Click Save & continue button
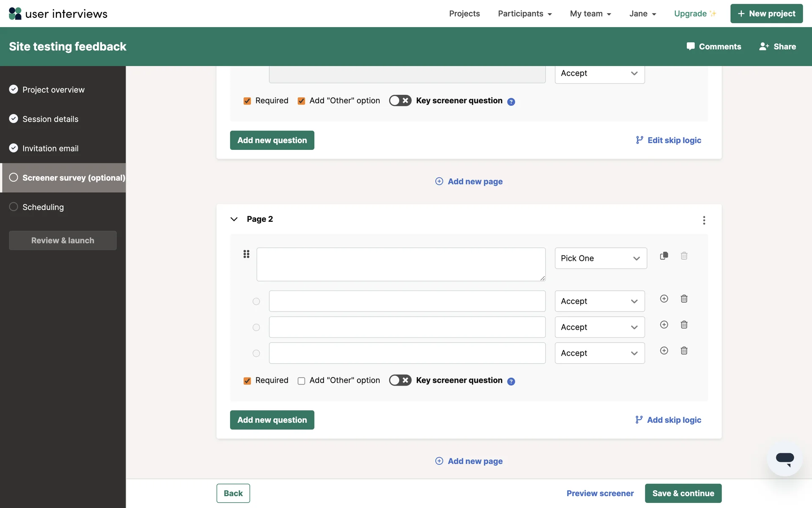Screen dimensions: 812x508 tap(683, 493)
